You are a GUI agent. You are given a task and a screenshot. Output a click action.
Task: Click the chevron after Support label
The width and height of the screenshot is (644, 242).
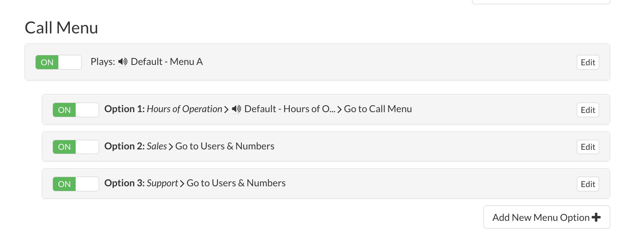point(182,184)
